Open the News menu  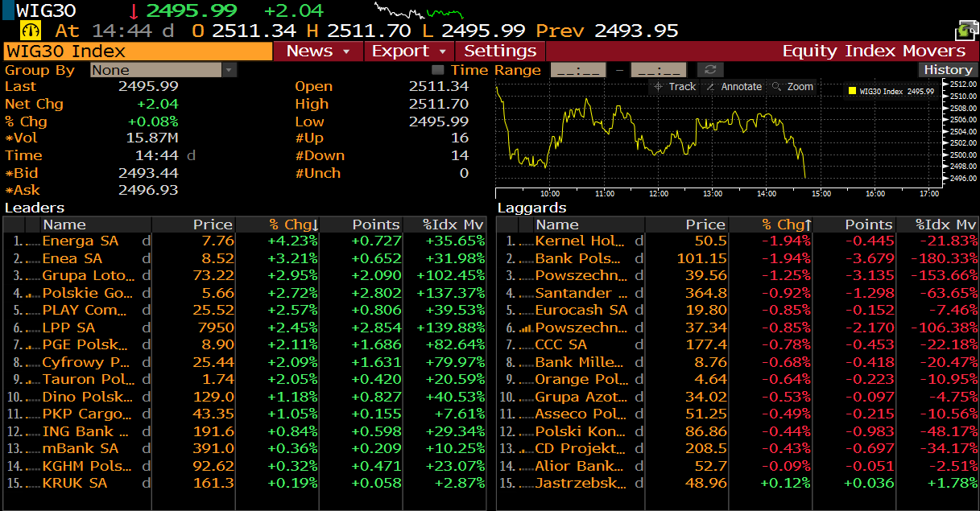pyautogui.click(x=318, y=52)
